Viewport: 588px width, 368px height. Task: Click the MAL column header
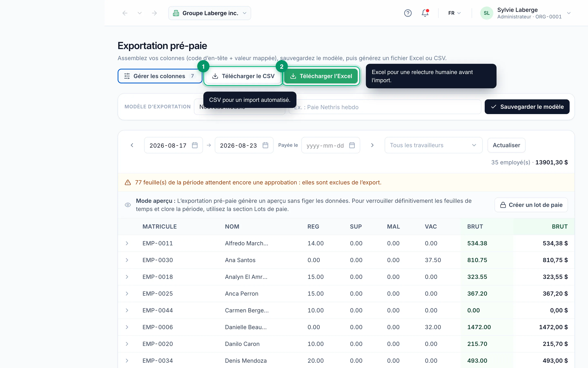(x=393, y=227)
